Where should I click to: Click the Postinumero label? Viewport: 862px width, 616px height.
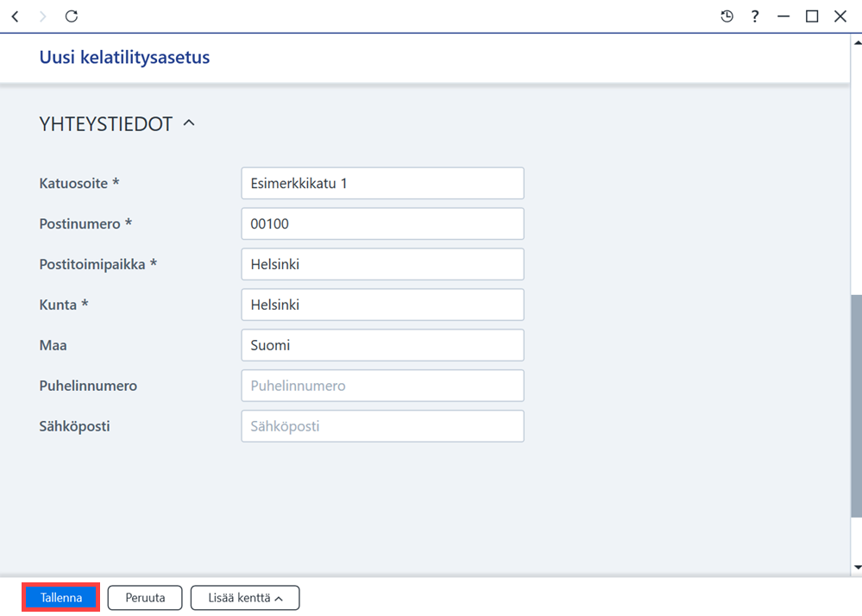pos(85,223)
